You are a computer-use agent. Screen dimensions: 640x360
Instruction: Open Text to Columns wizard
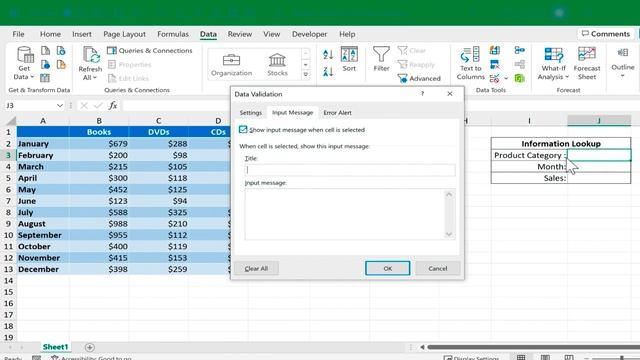pos(470,63)
